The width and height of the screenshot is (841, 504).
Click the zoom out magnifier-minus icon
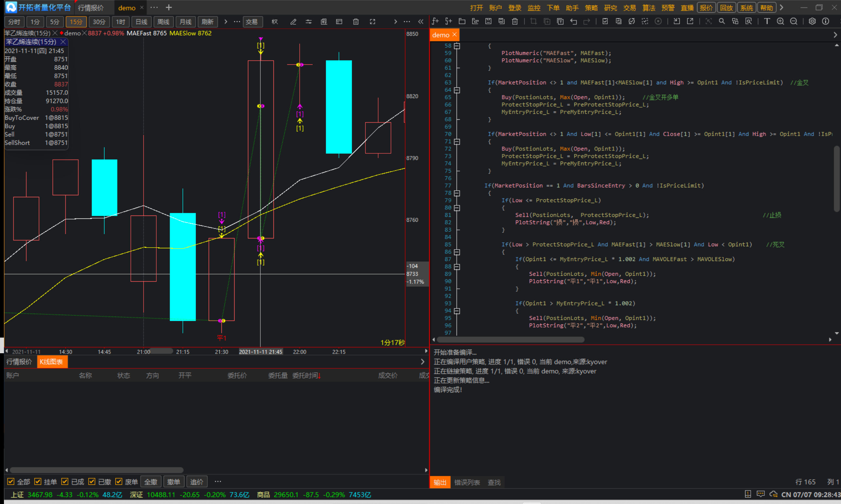tap(794, 21)
